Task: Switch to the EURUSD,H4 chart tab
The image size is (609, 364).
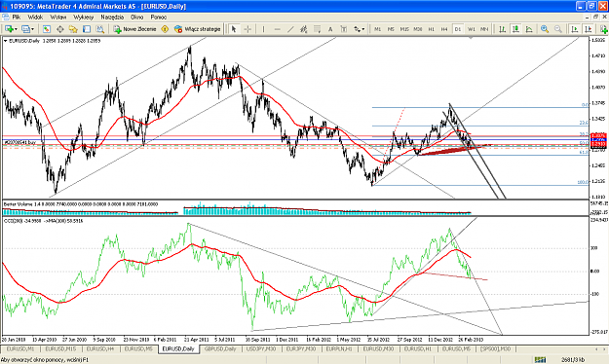Action: (x=100, y=349)
